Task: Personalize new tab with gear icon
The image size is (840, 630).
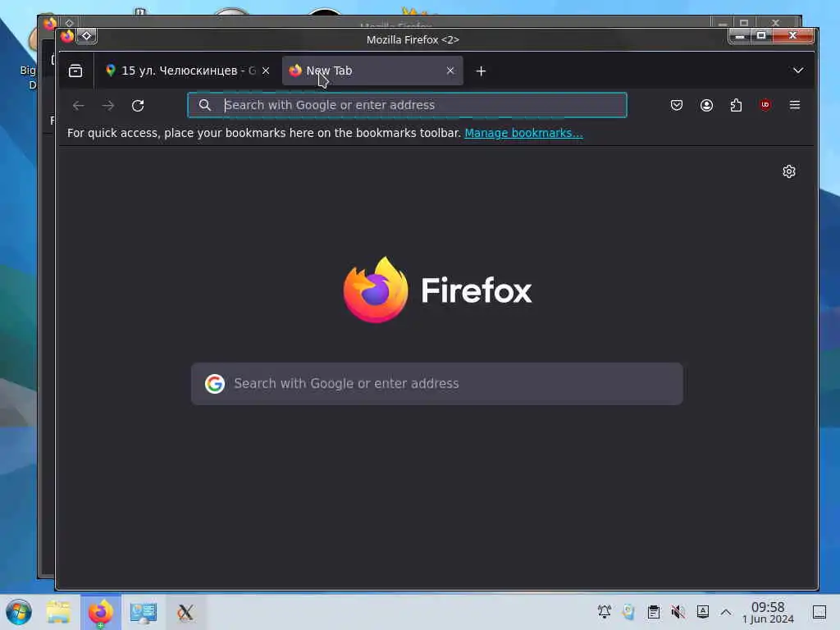Action: coord(788,171)
